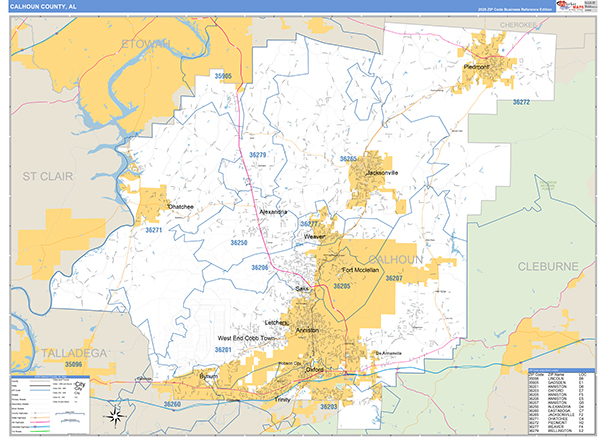Click ZIP code label 36203

[x=329, y=406]
